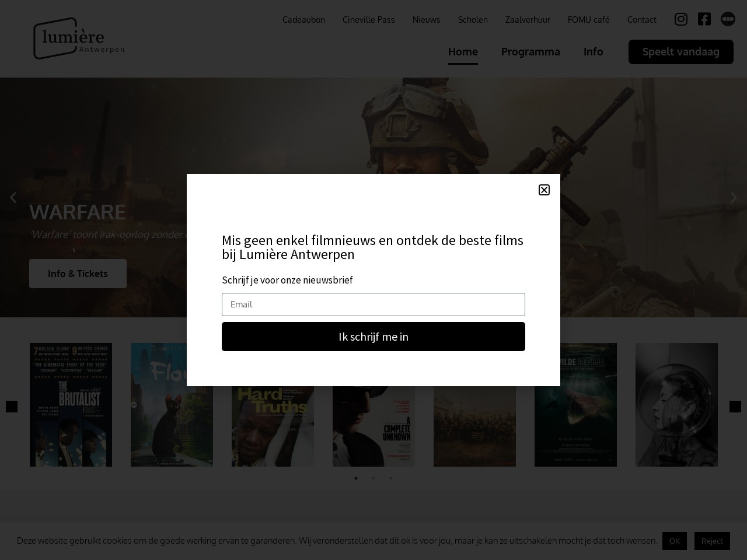This screenshot has height=560, width=747.
Task: Click Info & Tickets for Warfare
Action: [78, 274]
